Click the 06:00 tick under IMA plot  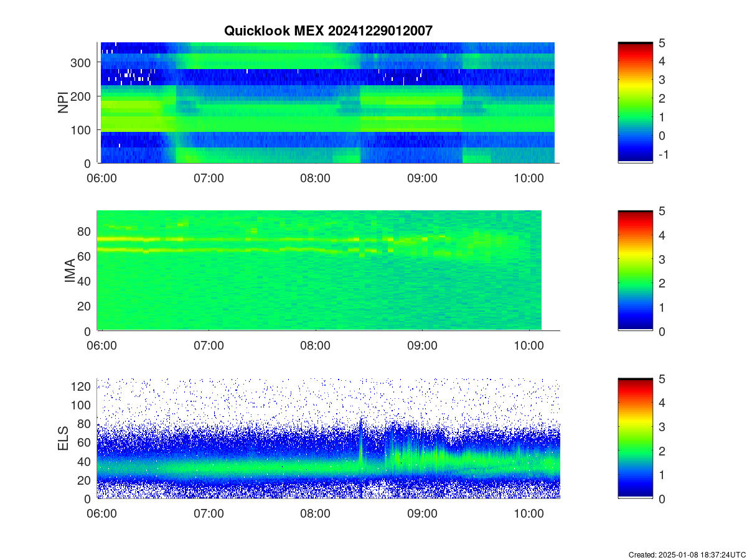click(102, 347)
